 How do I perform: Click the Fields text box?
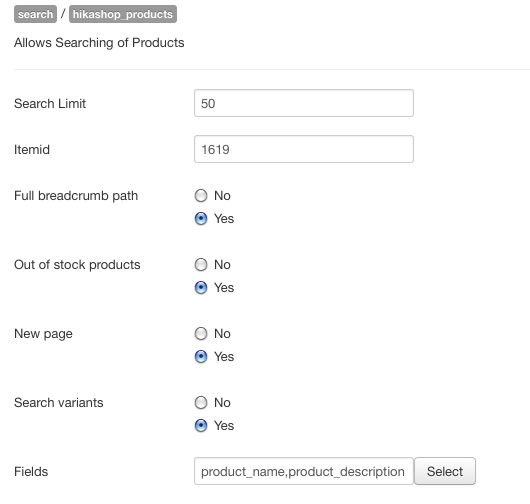[x=304, y=471]
